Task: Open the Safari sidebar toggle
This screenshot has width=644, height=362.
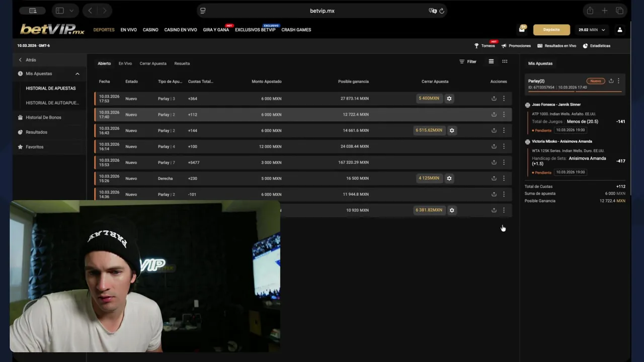Action: click(60, 11)
